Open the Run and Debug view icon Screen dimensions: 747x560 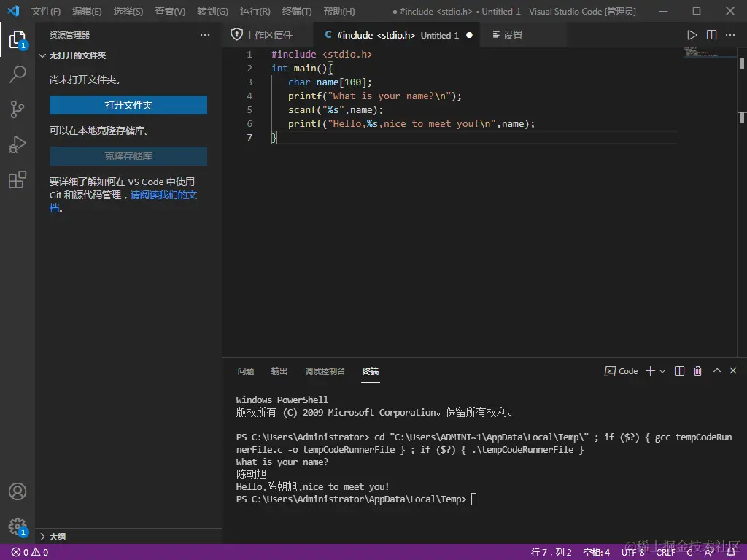18,144
